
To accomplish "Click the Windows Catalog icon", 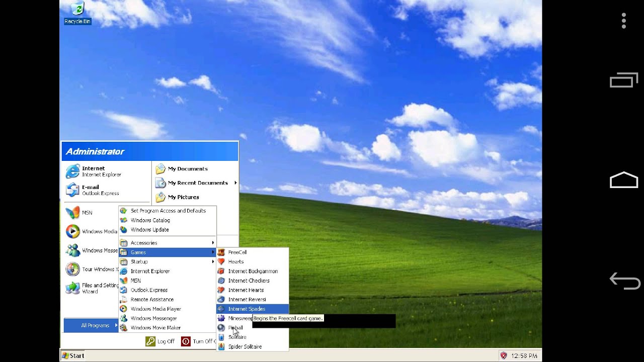I will (123, 220).
